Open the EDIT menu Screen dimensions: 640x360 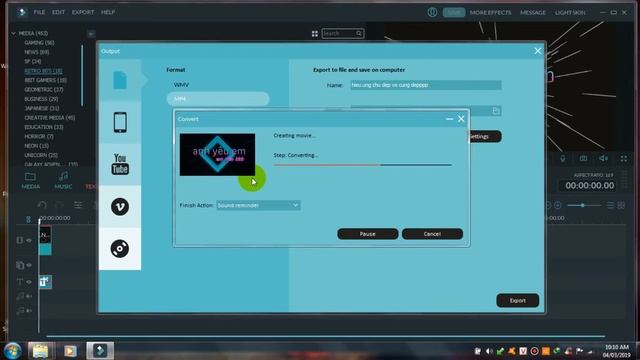pos(58,12)
